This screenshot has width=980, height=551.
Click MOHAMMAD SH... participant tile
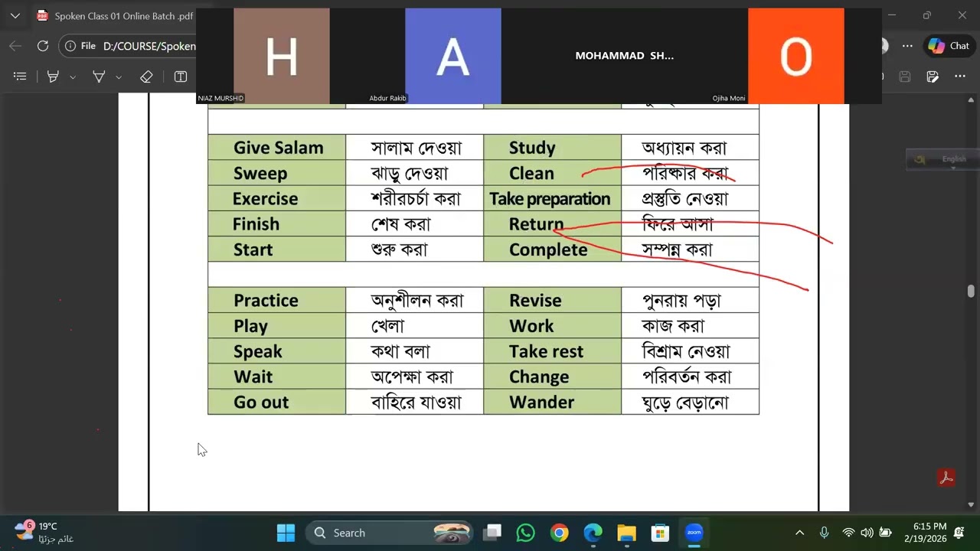click(x=625, y=56)
